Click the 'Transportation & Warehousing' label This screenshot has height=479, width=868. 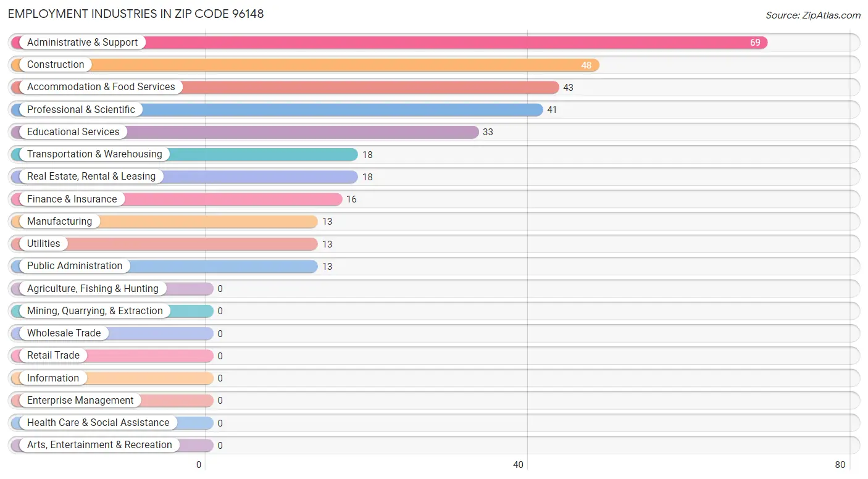click(x=94, y=154)
